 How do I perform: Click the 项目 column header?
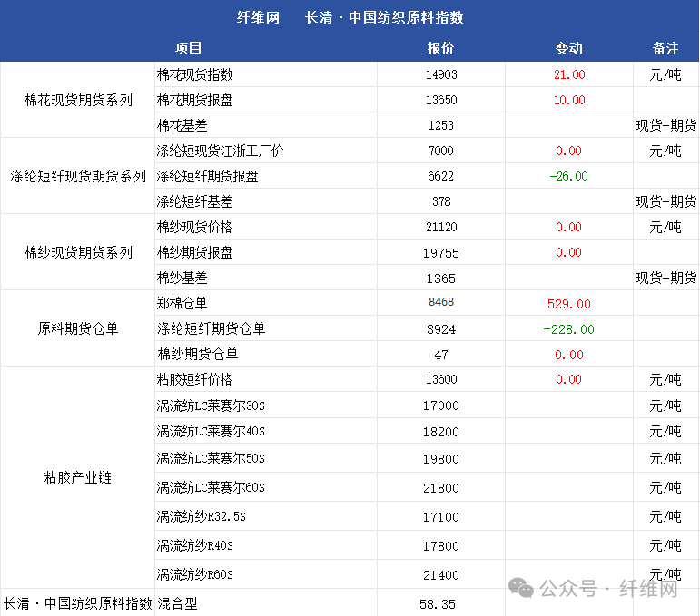(189, 49)
